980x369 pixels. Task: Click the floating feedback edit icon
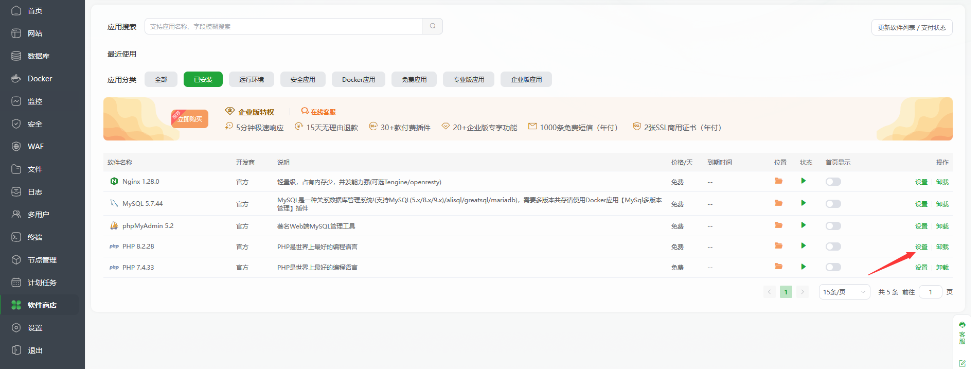962,363
